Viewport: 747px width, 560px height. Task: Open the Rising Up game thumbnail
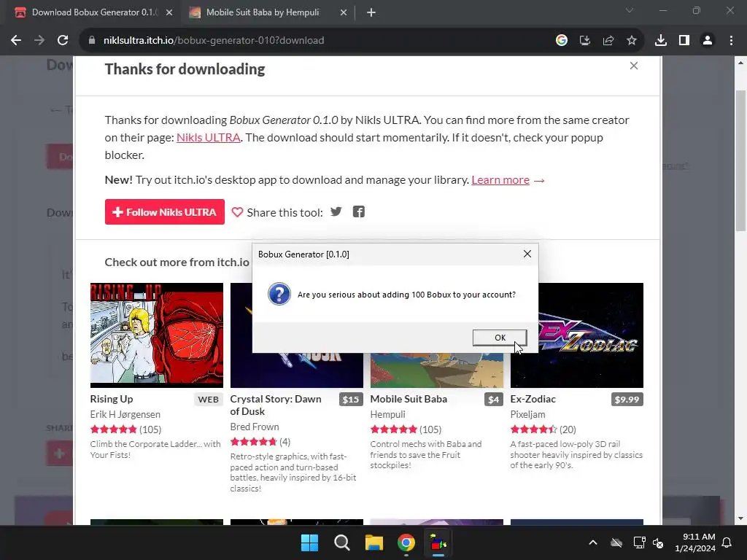157,335
